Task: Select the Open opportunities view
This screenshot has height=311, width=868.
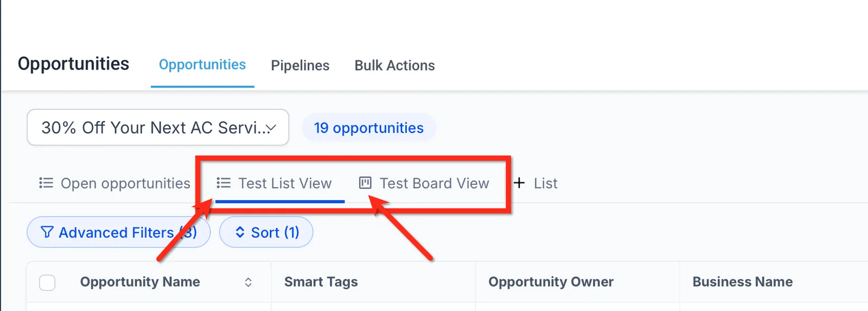Action: click(114, 183)
